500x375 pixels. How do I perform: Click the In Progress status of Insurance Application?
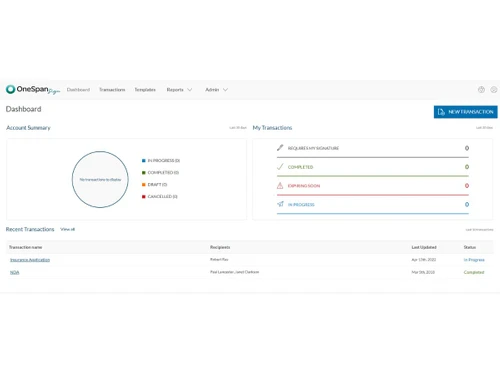click(474, 260)
